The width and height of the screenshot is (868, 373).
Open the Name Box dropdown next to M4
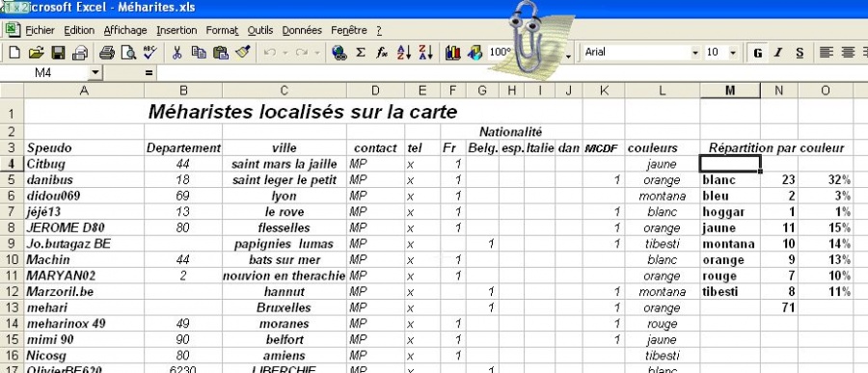pyautogui.click(x=95, y=72)
